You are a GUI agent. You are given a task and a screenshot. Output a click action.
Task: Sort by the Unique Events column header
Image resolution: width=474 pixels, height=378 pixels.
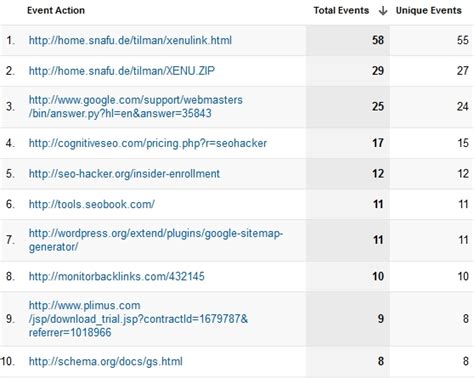[428, 10]
